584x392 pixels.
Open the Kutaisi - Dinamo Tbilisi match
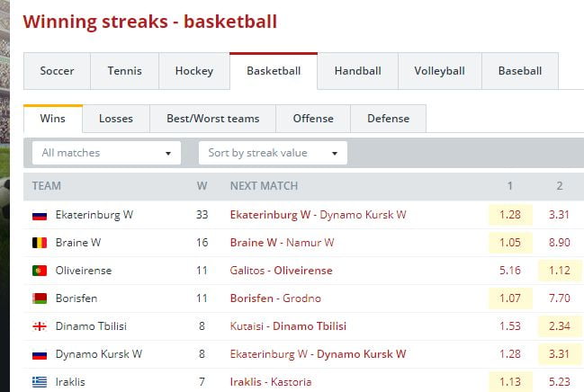(x=288, y=326)
